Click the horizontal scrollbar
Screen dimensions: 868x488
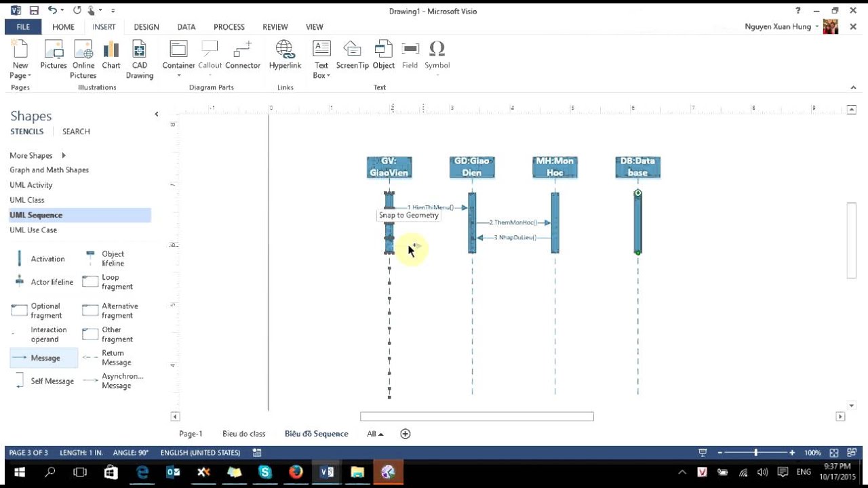point(477,416)
